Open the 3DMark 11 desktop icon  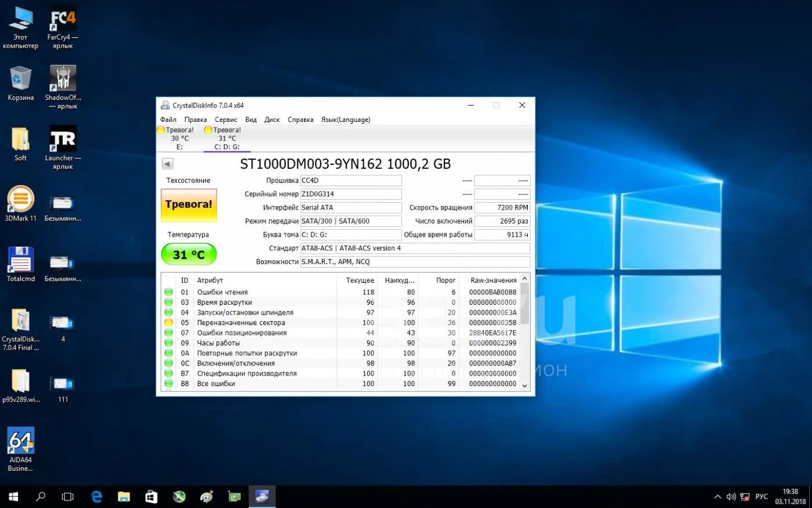coord(20,200)
